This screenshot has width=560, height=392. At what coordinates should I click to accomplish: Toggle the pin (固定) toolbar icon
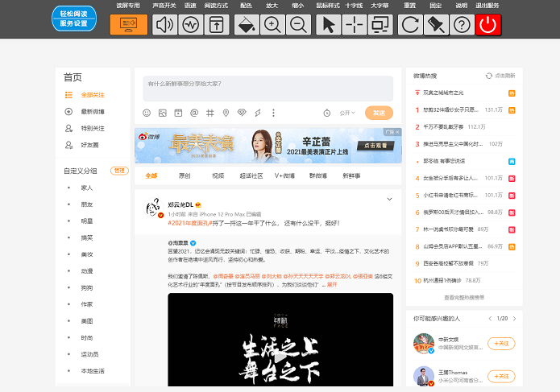click(x=436, y=25)
